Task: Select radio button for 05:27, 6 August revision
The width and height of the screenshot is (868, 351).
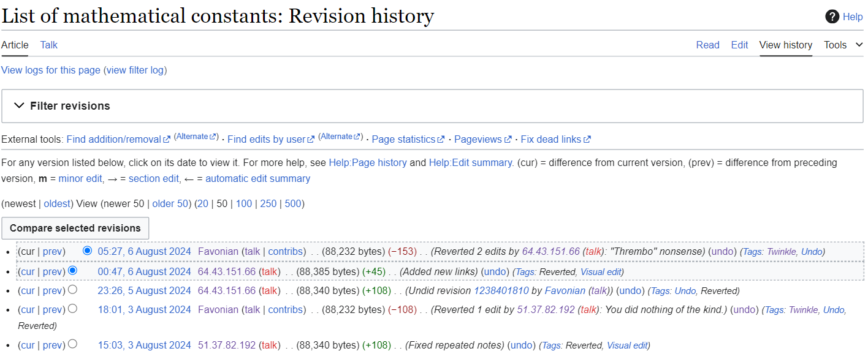Action: (87, 251)
